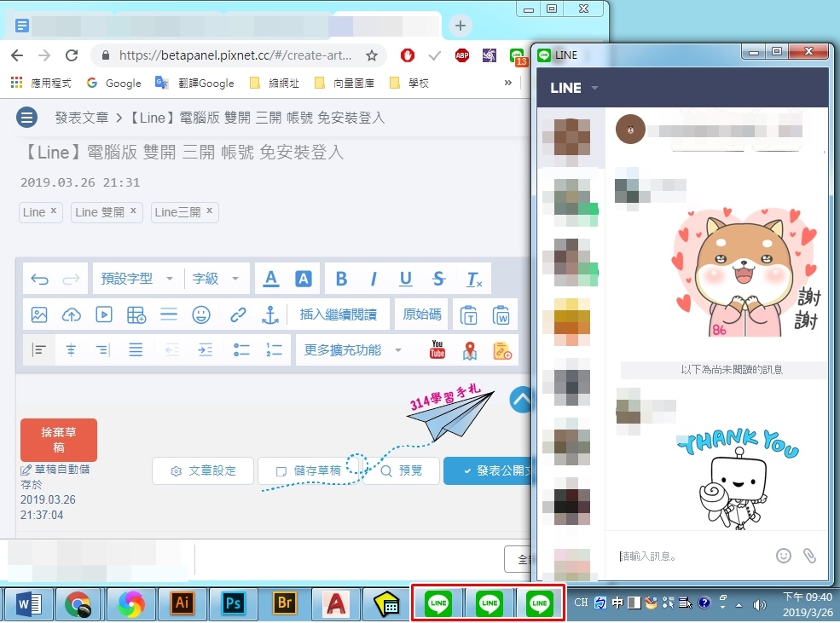Clear text formatting with Tx icon
The height and width of the screenshot is (623, 840).
point(474,279)
